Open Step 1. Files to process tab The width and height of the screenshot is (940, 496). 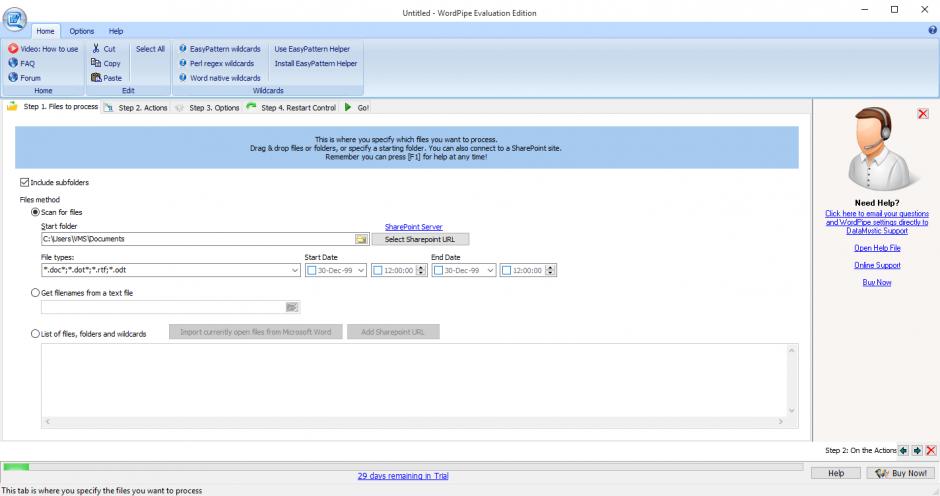point(53,107)
